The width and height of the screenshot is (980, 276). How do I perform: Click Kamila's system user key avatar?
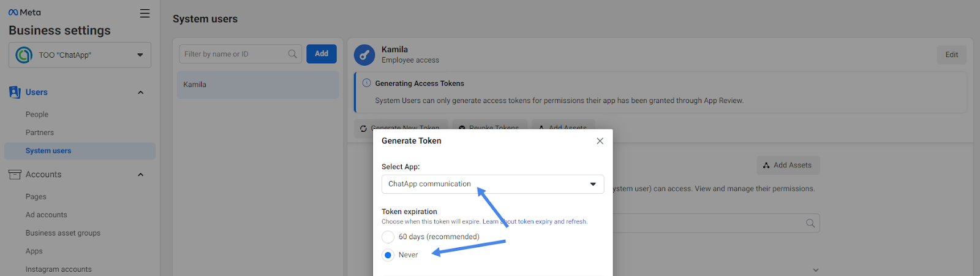tap(364, 55)
